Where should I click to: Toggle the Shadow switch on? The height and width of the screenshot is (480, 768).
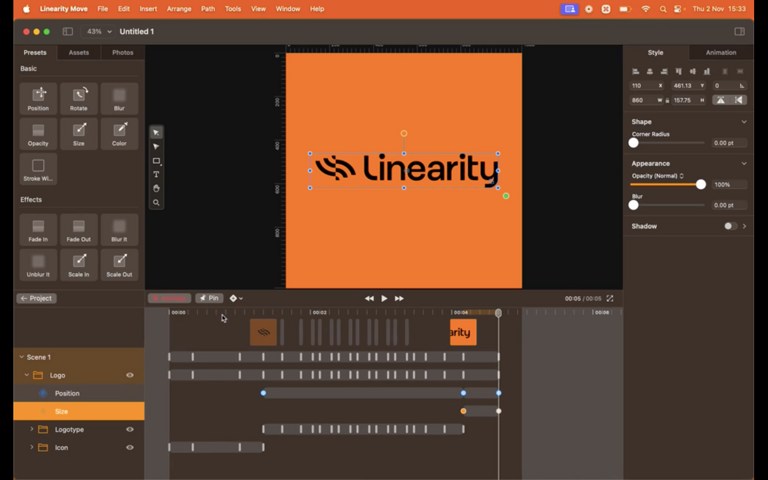point(730,226)
